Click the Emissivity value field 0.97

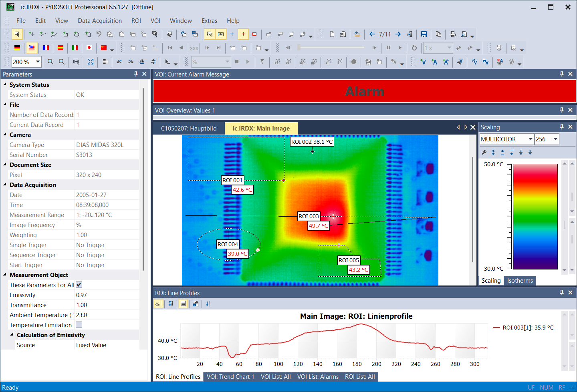[x=107, y=295]
